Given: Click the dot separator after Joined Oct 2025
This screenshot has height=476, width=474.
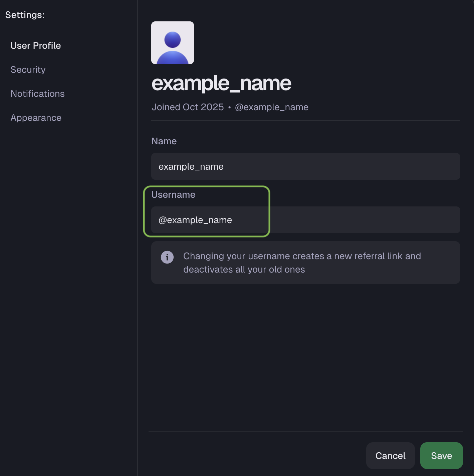Looking at the screenshot, I should click(x=229, y=107).
